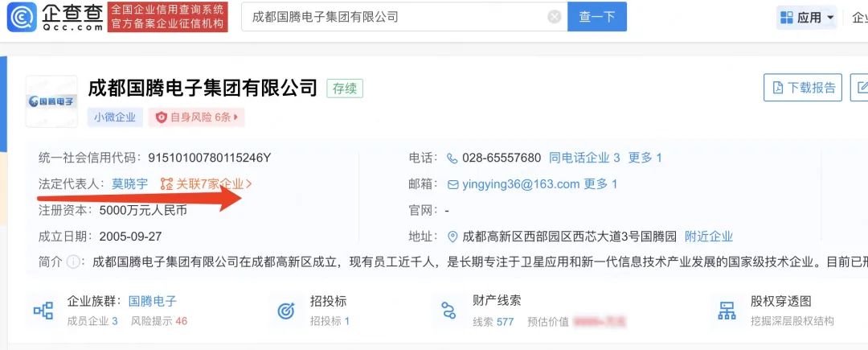The height and width of the screenshot is (350, 868).
Task: Click the info icon beside 简介
Action: tap(73, 262)
